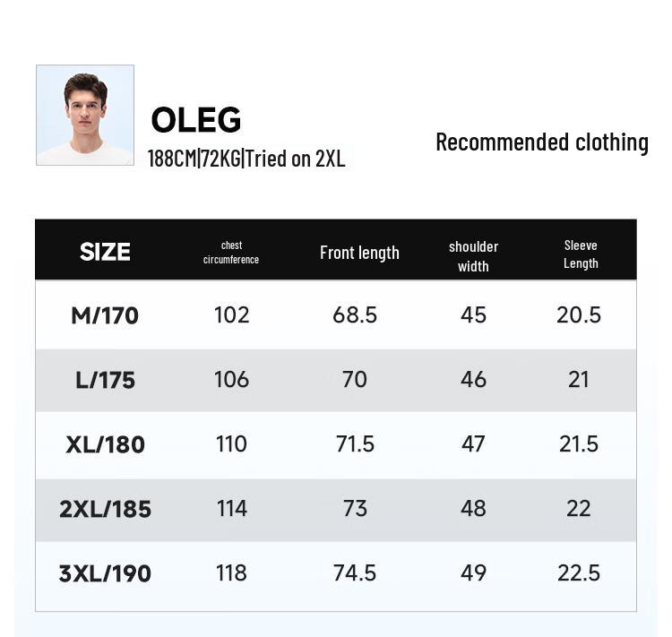Click chest circumference value 102 for M/170

click(x=231, y=314)
